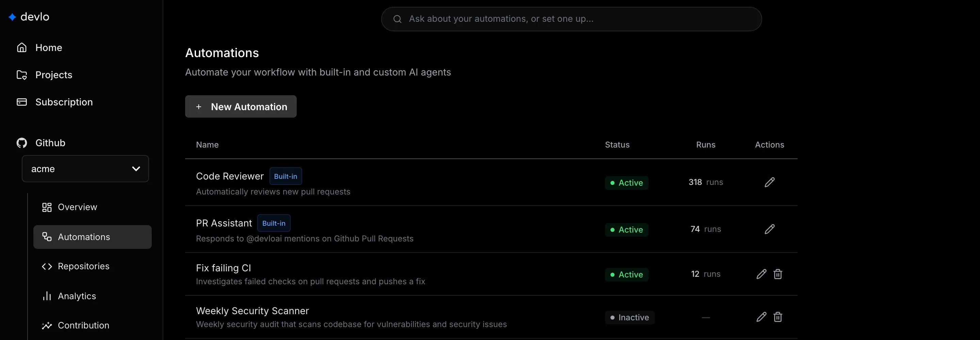The height and width of the screenshot is (340, 980).
Task: Click the Actions column header
Action: pyautogui.click(x=769, y=145)
